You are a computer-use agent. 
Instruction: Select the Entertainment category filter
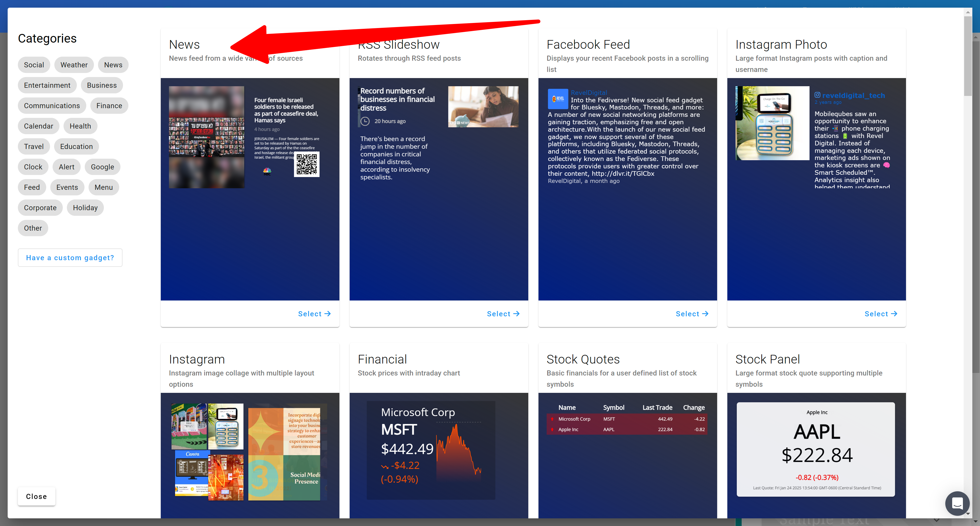47,85
